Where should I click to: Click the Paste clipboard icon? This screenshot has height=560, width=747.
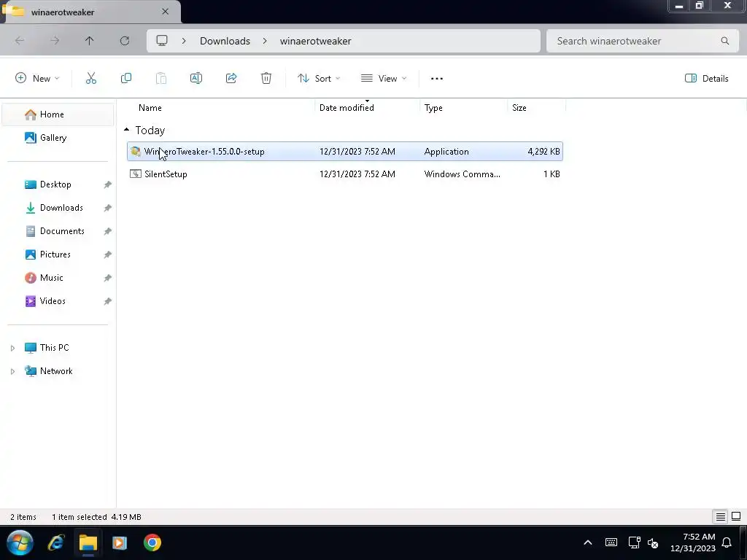(x=161, y=78)
